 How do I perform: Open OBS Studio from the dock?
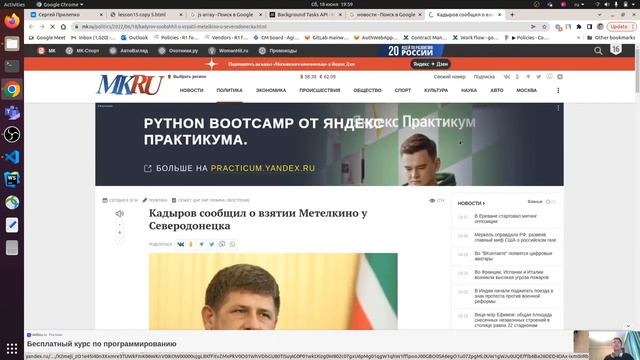click(x=12, y=134)
